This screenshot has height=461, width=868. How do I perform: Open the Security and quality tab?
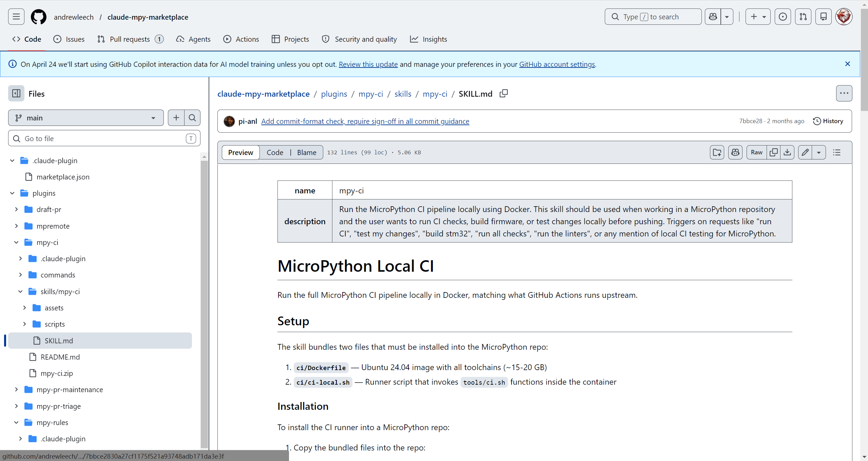click(360, 39)
